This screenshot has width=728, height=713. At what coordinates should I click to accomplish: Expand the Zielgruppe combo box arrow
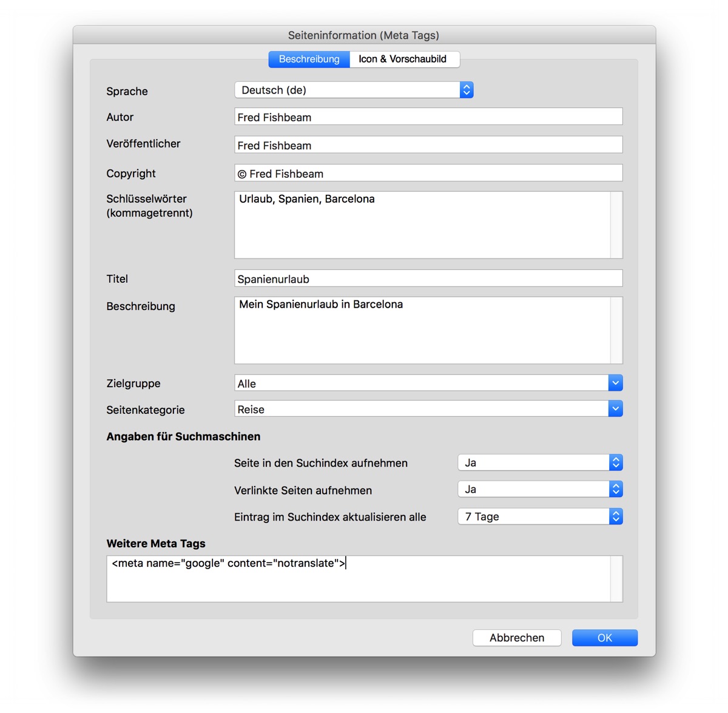615,383
